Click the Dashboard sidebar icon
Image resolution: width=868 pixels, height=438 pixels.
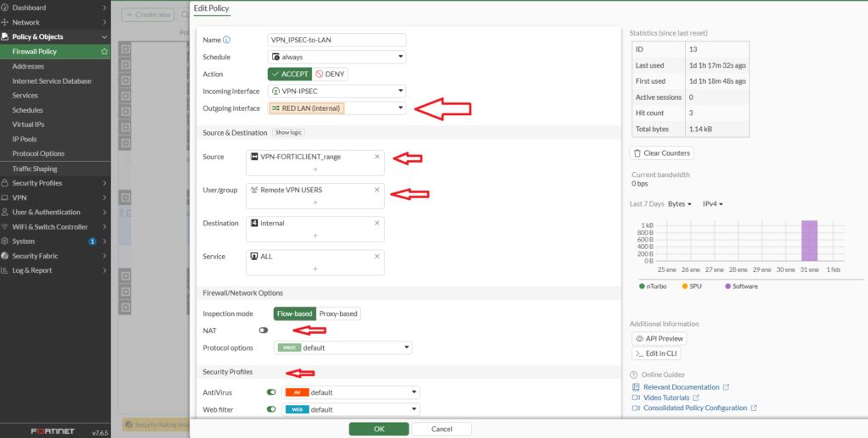(5, 8)
